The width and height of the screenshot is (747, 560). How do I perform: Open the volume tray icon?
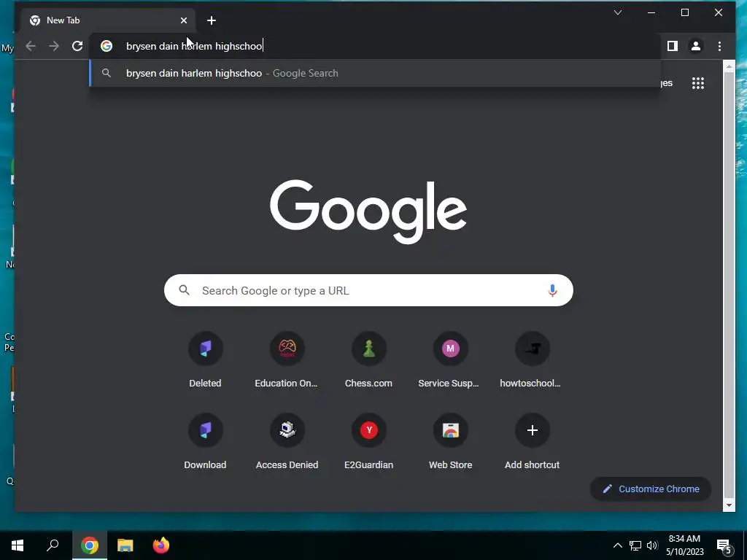click(652, 545)
